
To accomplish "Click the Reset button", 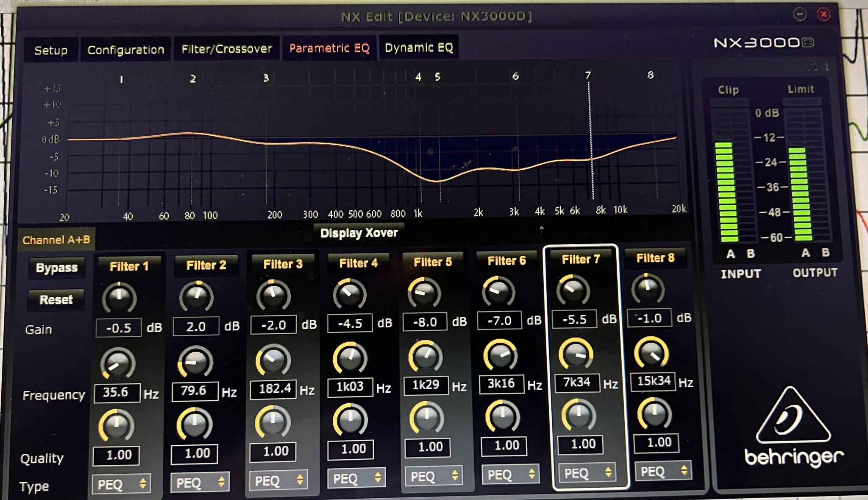I will tap(56, 300).
